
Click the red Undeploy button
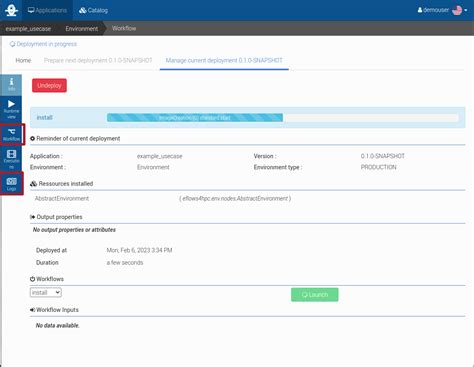[49, 85]
